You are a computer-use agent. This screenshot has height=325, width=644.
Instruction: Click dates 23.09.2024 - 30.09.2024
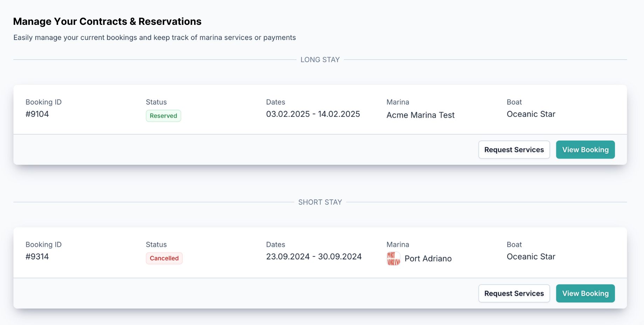tap(314, 256)
